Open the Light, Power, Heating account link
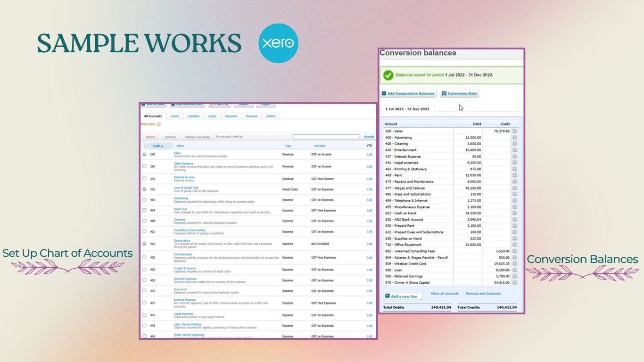644x362 pixels. (x=187, y=324)
